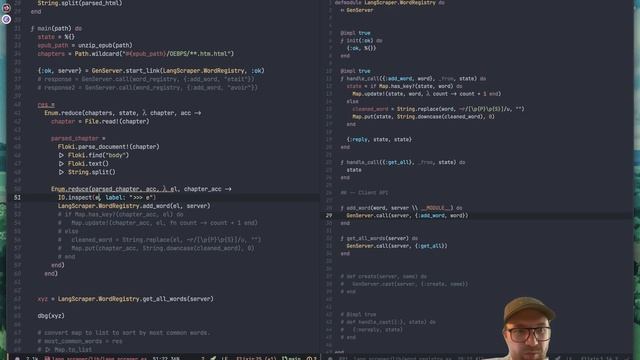The image size is (640, 360).
Task: Click the pipe into 'String.split()' line
Action: (87, 172)
